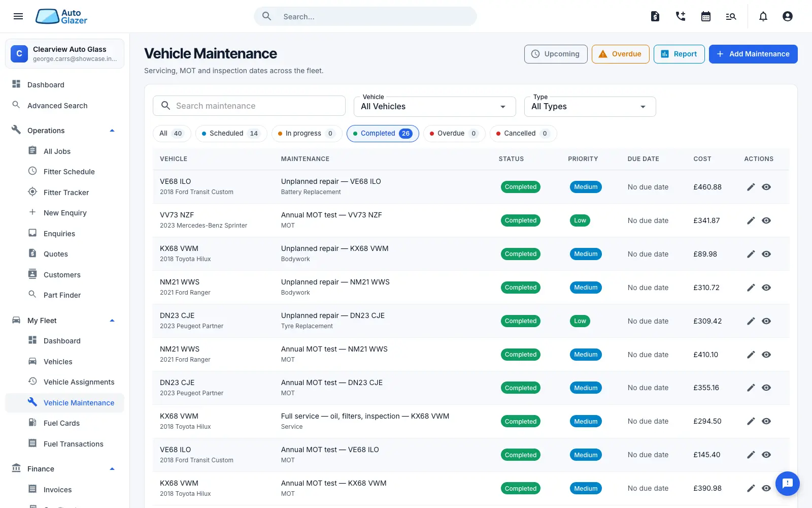Open notifications bell
The width and height of the screenshot is (812, 508).
[763, 16]
